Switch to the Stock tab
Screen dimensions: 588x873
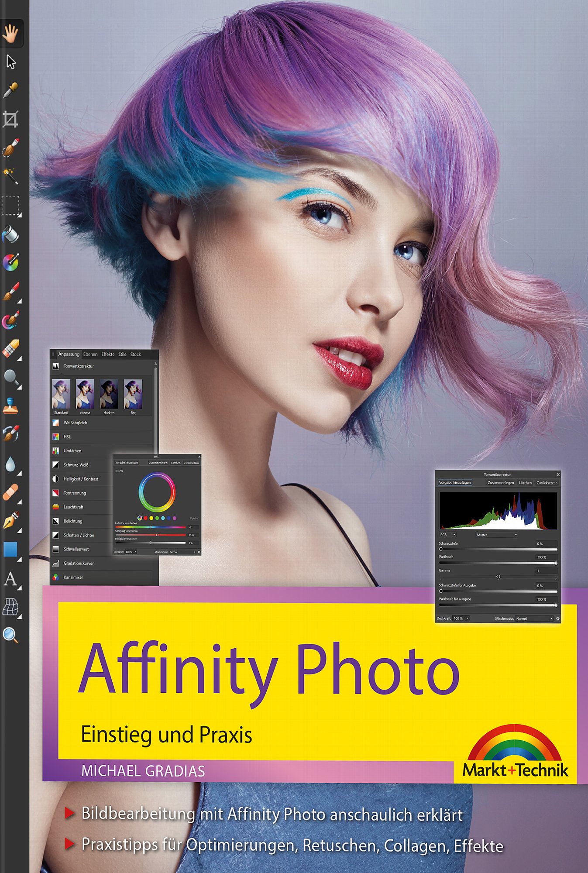[x=135, y=354]
